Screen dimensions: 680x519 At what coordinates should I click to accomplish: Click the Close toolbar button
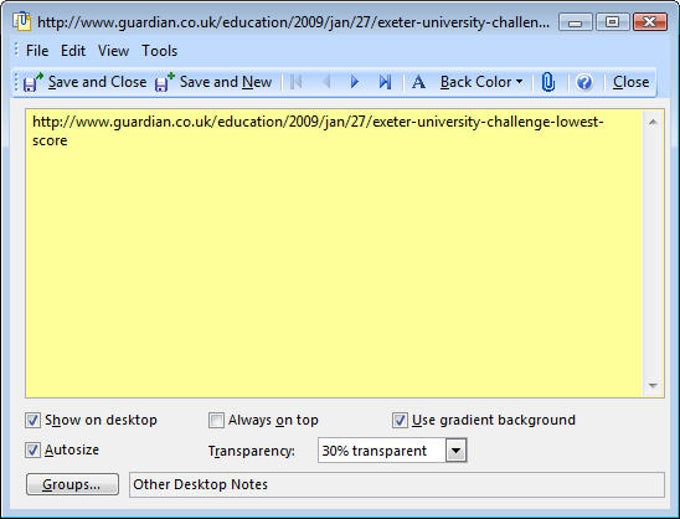click(631, 82)
